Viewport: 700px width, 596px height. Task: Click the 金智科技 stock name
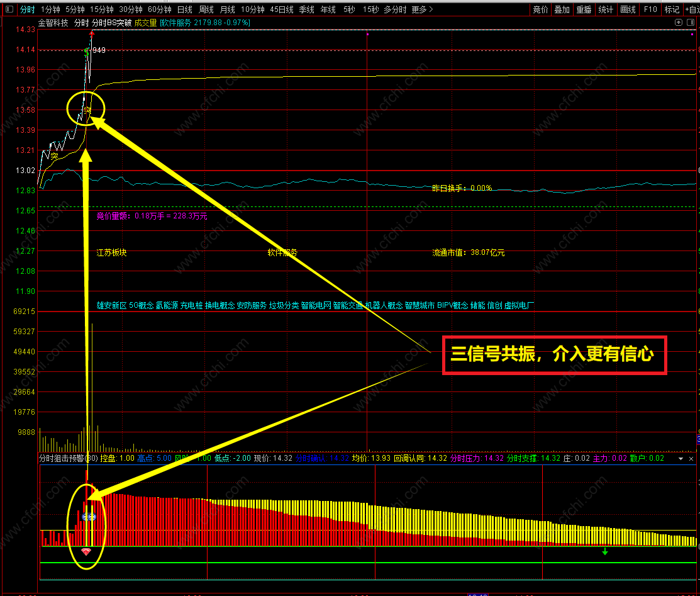click(53, 23)
